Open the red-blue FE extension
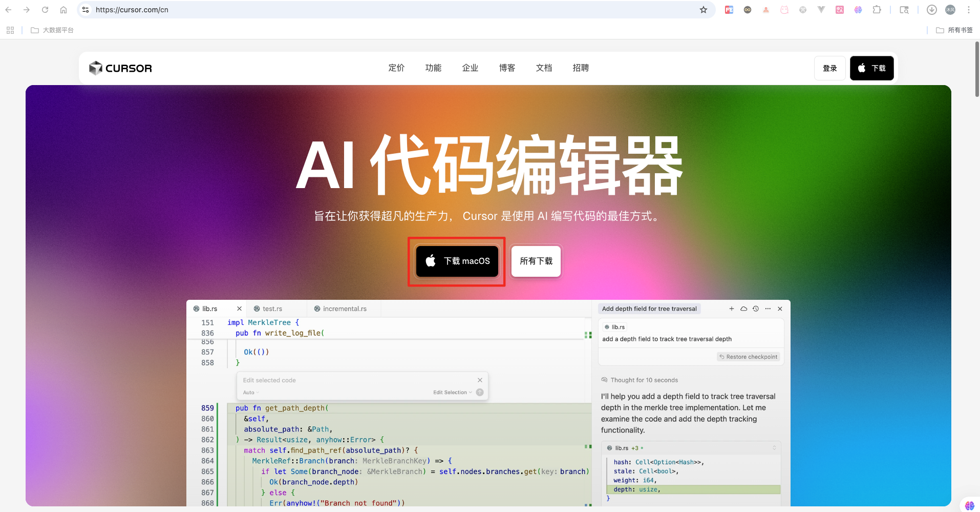The image size is (980, 512). click(x=729, y=10)
